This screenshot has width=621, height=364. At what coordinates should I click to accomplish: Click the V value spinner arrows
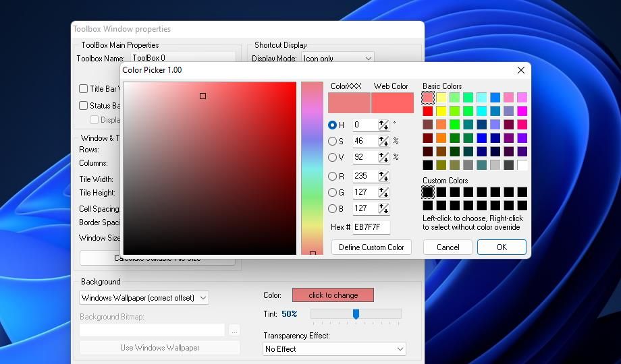pyautogui.click(x=383, y=158)
